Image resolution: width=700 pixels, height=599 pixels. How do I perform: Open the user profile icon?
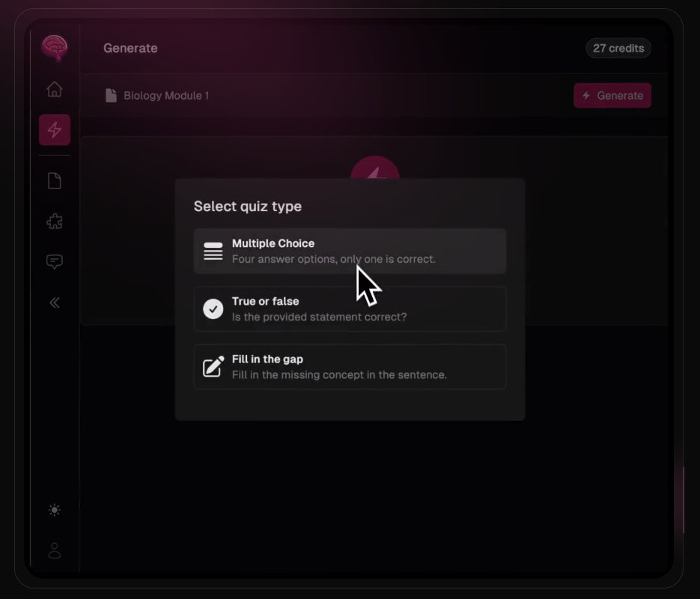click(x=55, y=551)
